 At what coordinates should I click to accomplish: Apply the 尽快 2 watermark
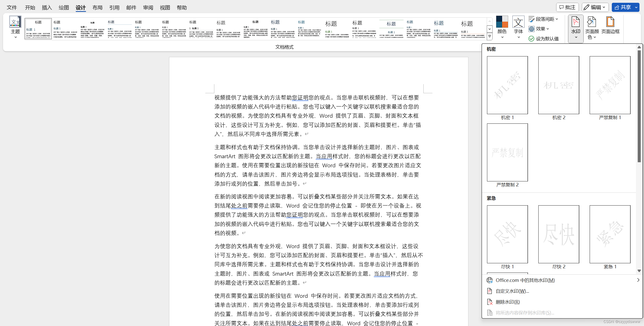tap(558, 234)
